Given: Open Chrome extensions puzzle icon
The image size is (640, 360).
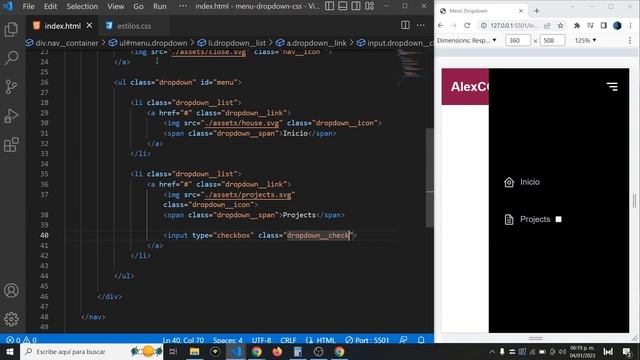Looking at the screenshot, I should [x=577, y=25].
